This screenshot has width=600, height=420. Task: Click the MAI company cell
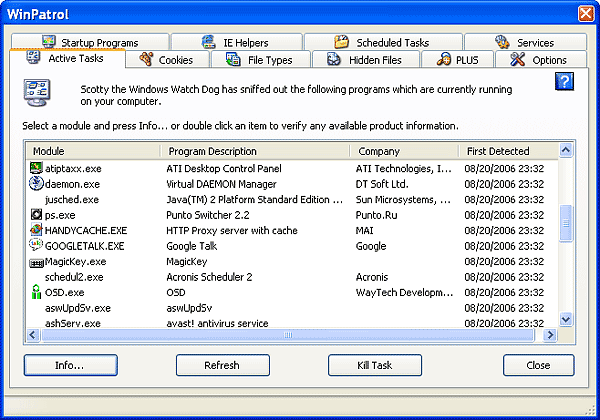[x=364, y=230]
